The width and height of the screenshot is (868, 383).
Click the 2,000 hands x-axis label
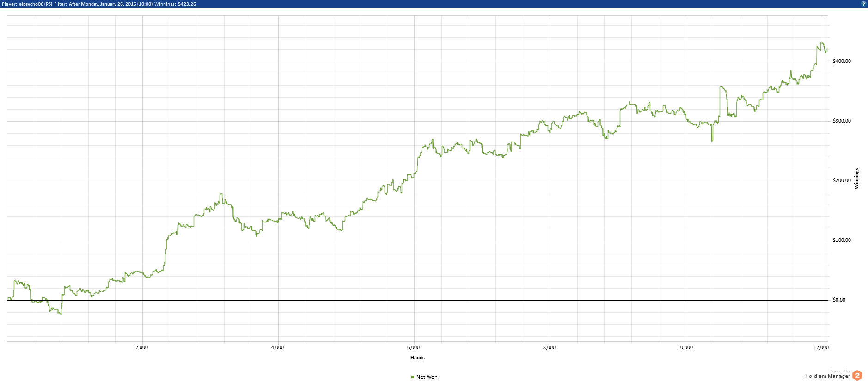(x=141, y=347)
